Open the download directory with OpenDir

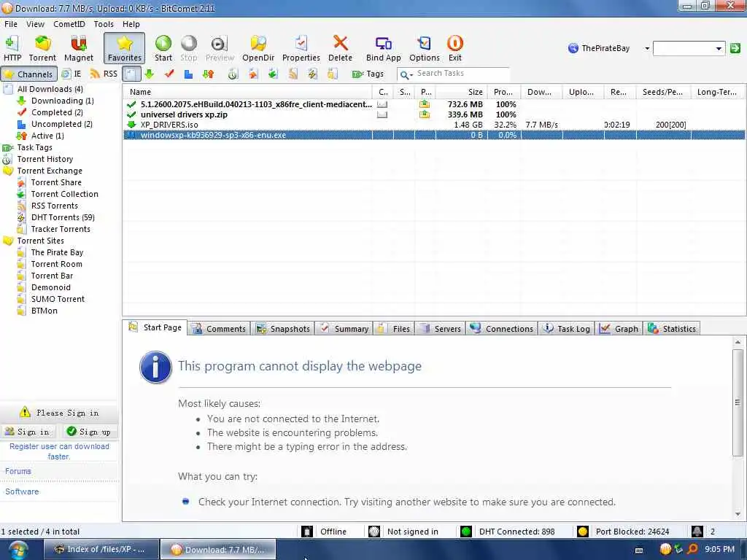pyautogui.click(x=258, y=48)
